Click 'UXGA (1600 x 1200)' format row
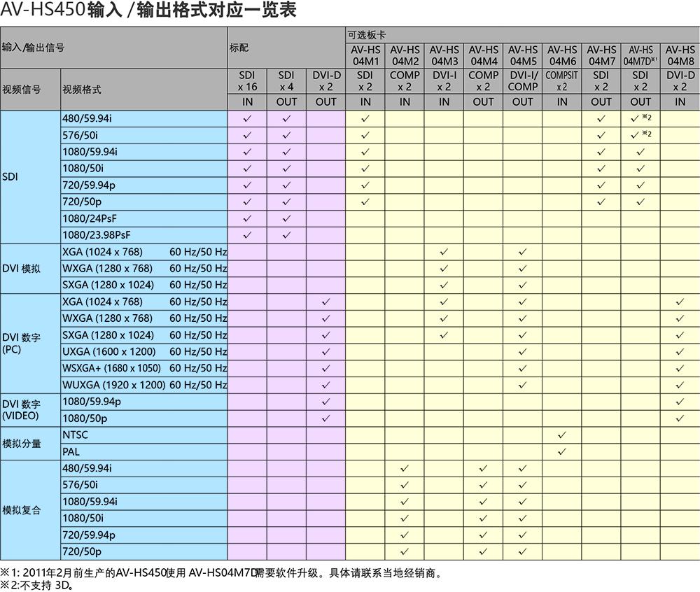 [143, 351]
